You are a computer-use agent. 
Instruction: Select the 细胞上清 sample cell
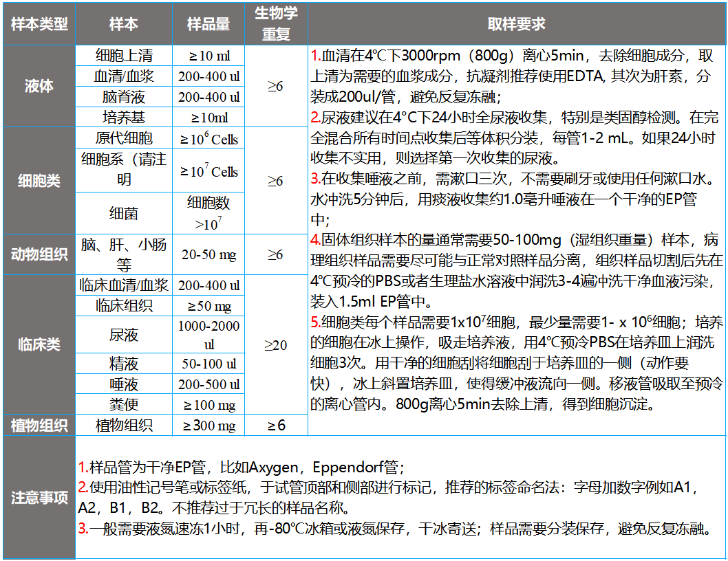click(124, 56)
